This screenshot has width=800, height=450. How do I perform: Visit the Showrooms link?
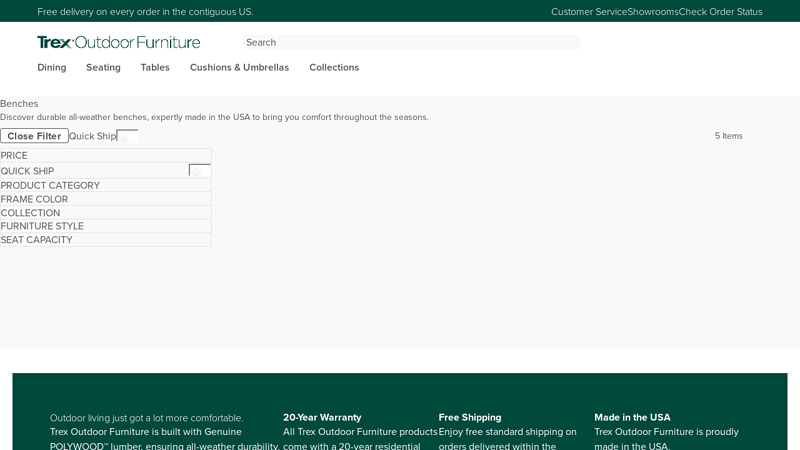[653, 12]
